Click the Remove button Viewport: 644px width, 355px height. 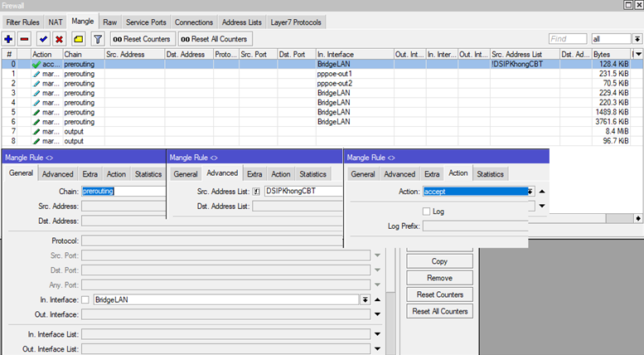click(x=439, y=278)
